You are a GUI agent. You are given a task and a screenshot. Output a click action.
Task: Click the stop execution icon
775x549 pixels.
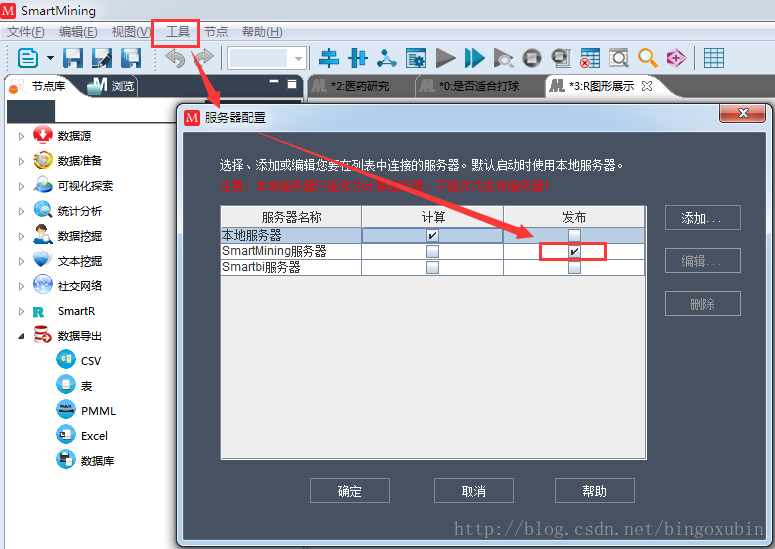click(x=532, y=58)
